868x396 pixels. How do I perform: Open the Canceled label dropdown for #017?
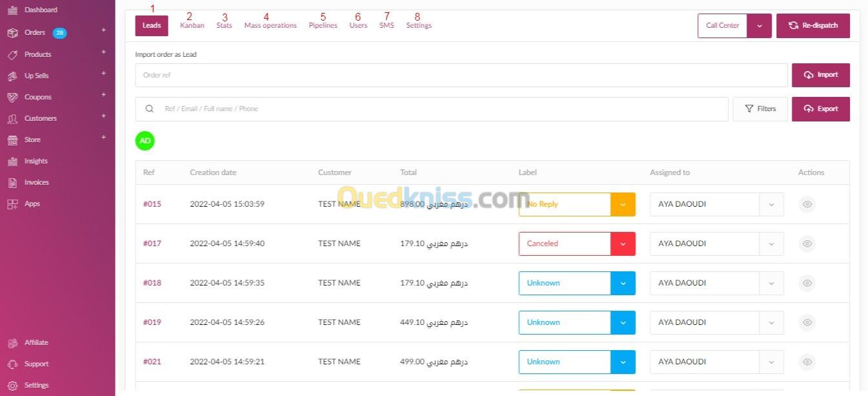[x=623, y=244]
